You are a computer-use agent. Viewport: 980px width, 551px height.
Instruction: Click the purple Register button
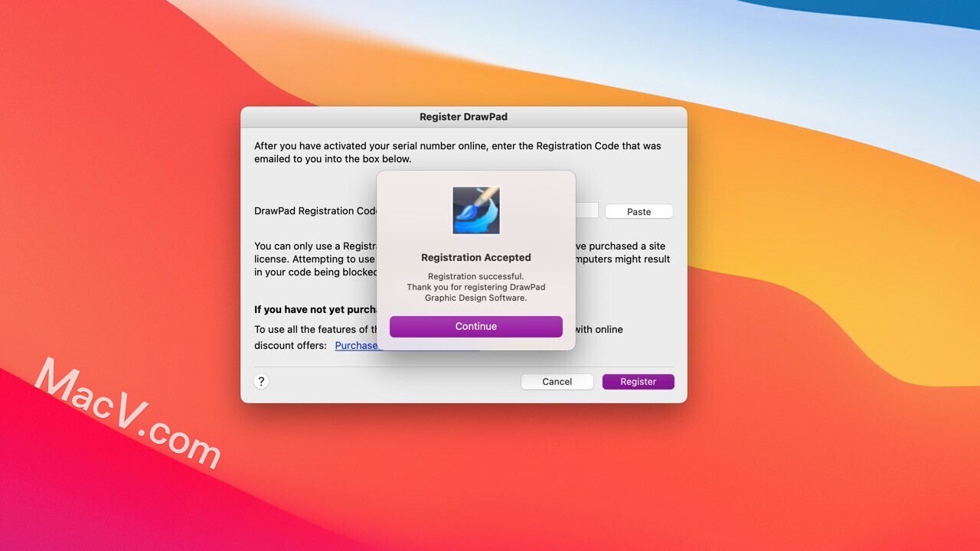pyautogui.click(x=639, y=381)
